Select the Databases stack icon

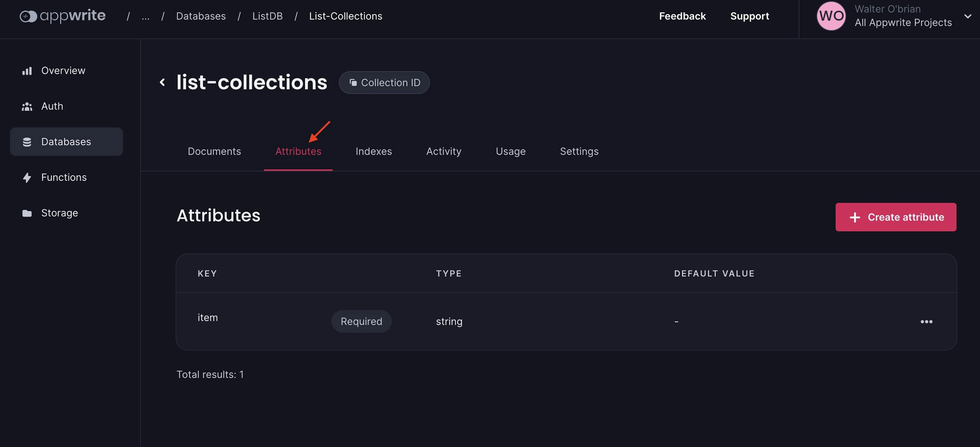tap(27, 142)
